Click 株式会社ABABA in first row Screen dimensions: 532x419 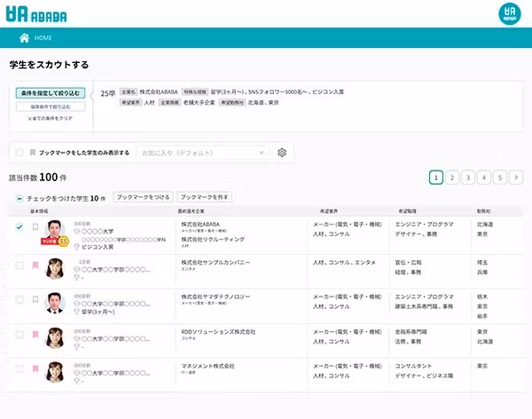coord(200,225)
